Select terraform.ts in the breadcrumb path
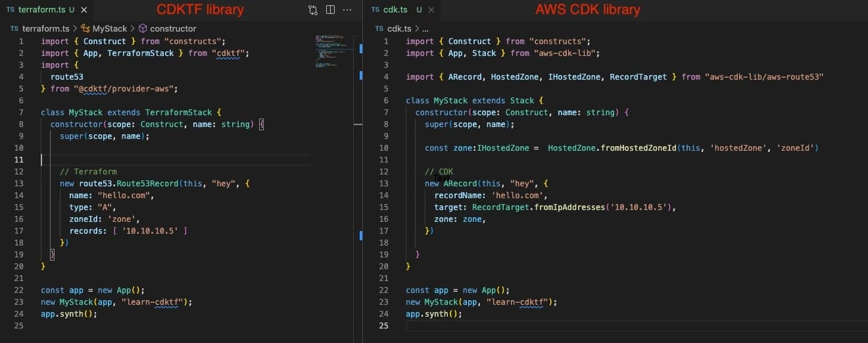Image resolution: width=868 pixels, height=343 pixels. click(45, 28)
